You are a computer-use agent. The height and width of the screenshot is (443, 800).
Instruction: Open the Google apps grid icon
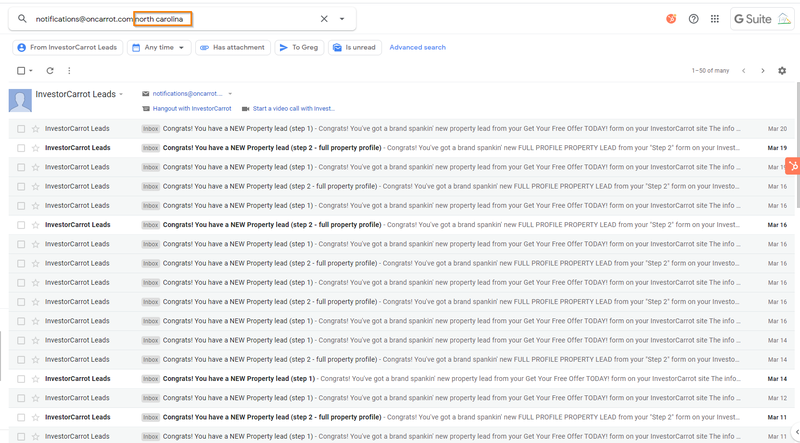click(715, 19)
